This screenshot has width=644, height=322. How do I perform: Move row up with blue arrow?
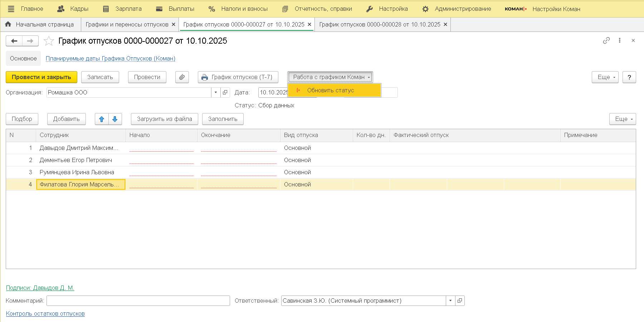pos(102,119)
